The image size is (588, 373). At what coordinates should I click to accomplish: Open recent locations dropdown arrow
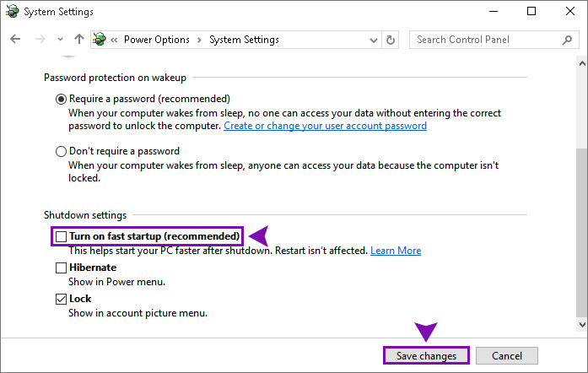click(60, 39)
